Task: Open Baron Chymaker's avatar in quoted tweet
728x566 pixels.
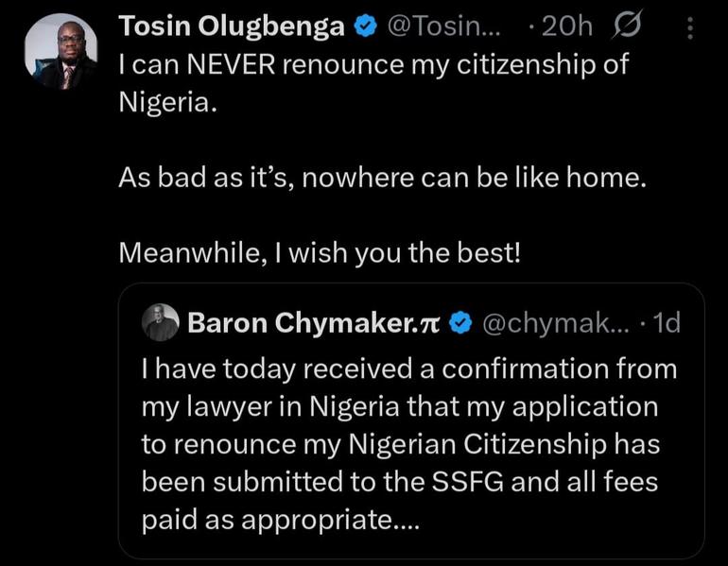Action: point(160,322)
